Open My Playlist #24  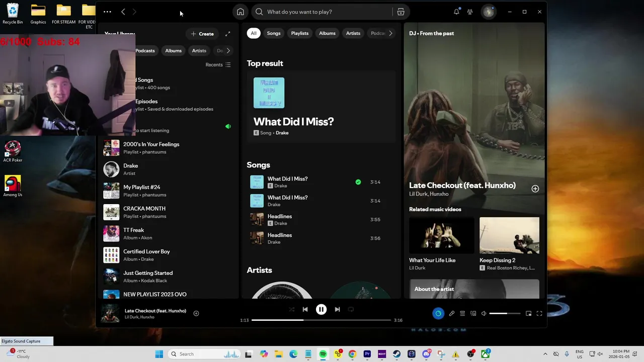[167, 191]
